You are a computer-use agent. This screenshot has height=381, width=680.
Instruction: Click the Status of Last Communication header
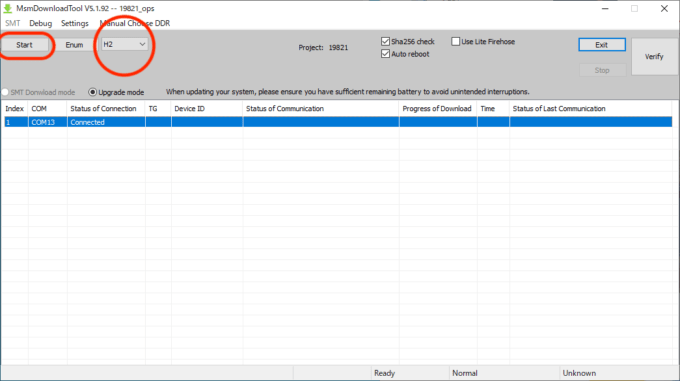(x=591, y=109)
